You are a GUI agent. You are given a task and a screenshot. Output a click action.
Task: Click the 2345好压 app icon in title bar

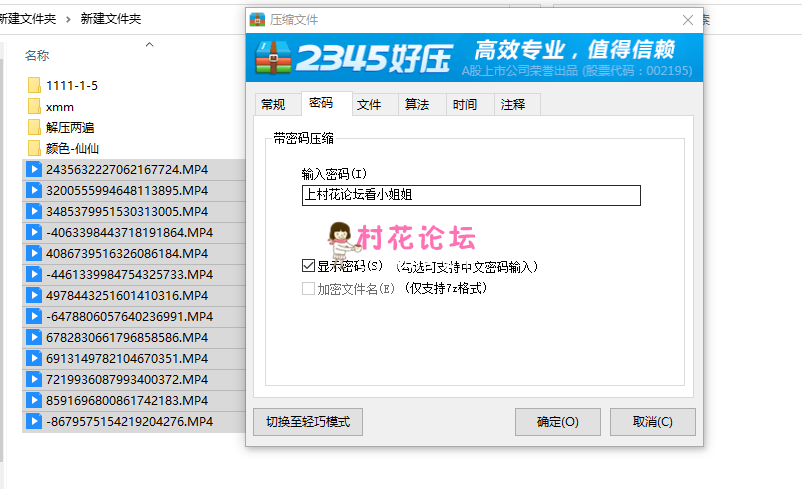pyautogui.click(x=257, y=20)
